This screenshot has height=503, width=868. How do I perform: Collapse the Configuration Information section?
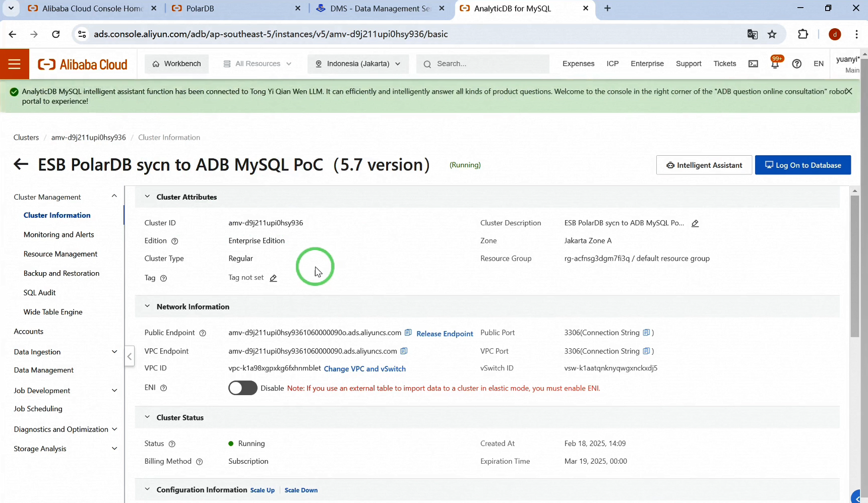[147, 489]
